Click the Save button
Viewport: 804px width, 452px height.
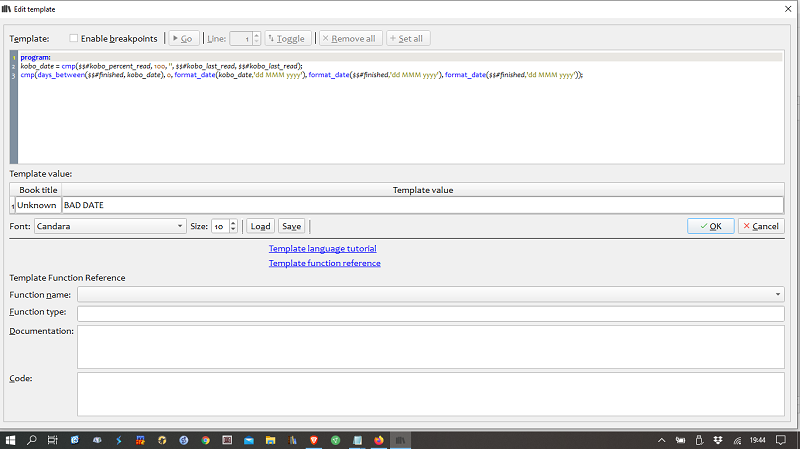pos(291,226)
